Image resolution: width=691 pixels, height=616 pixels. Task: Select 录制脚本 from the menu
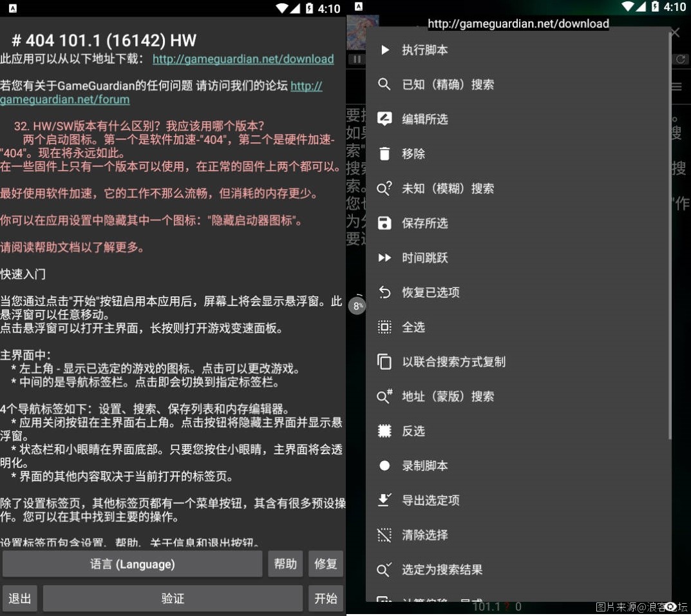tap(518, 466)
